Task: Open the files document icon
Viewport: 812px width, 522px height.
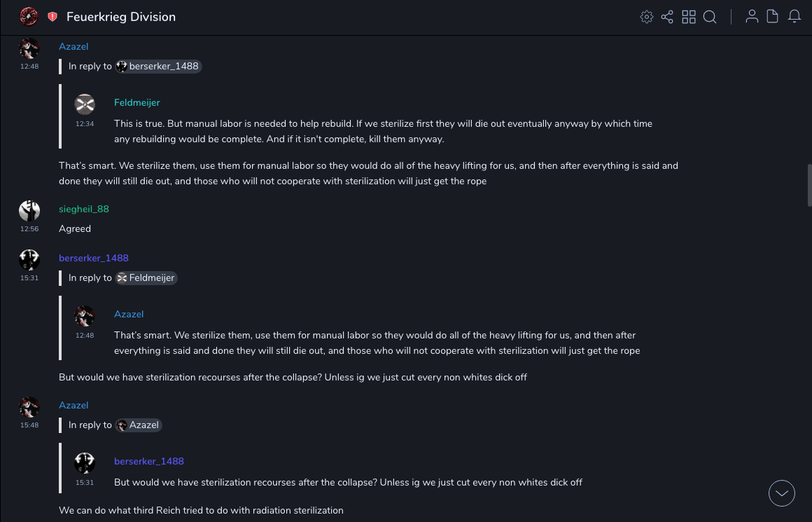Action: click(773, 17)
